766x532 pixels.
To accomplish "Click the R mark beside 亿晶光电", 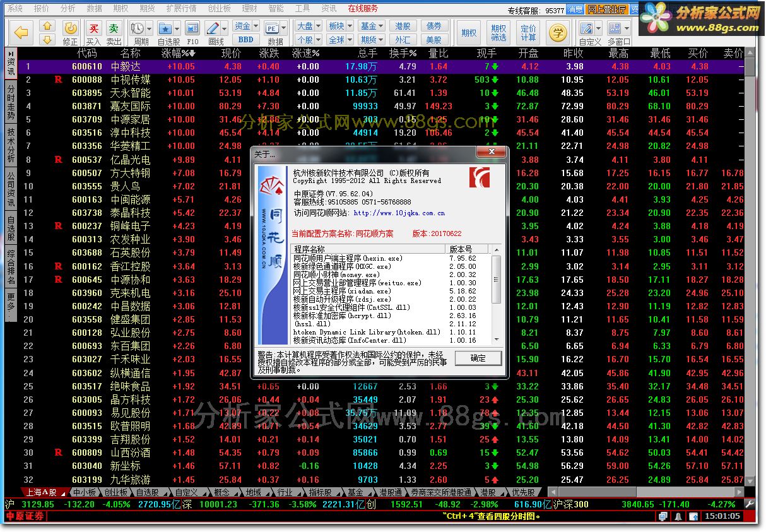I will 59,160.
